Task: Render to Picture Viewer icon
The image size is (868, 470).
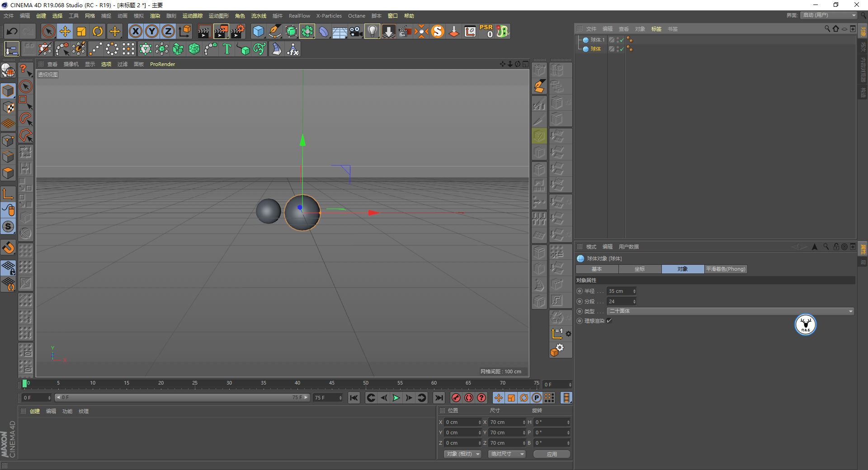Action: coord(221,31)
